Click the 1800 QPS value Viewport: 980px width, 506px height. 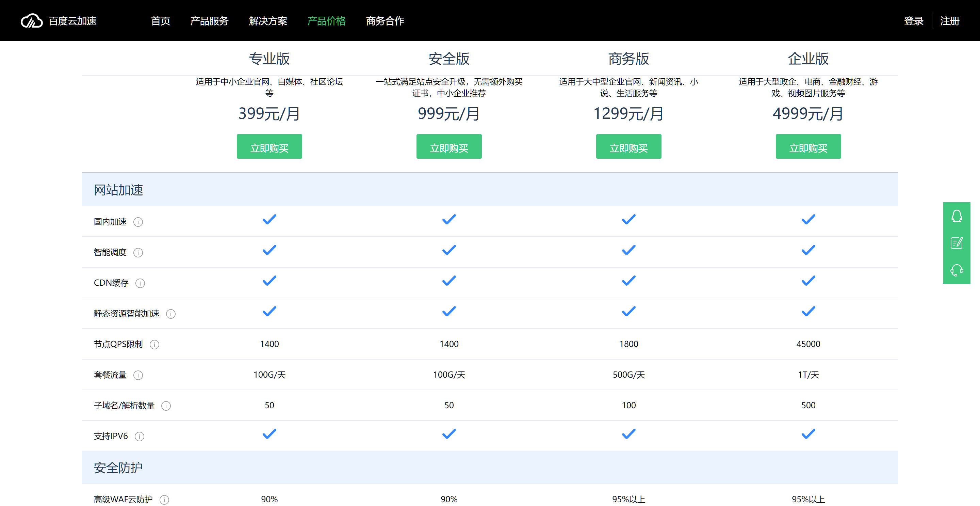tap(628, 344)
